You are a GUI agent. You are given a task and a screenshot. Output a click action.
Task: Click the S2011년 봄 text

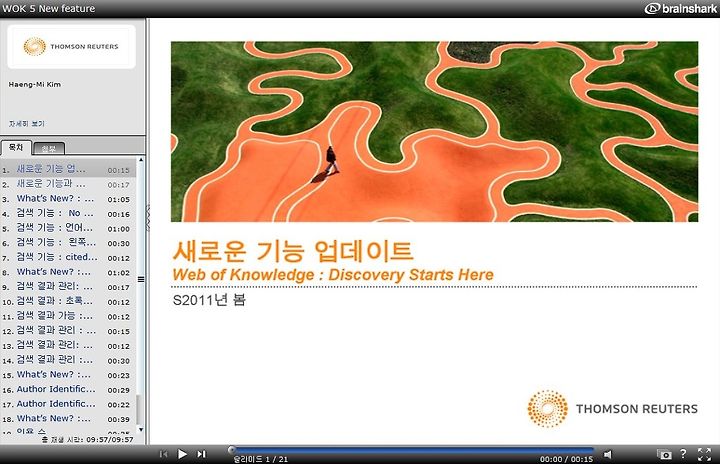[x=209, y=300]
